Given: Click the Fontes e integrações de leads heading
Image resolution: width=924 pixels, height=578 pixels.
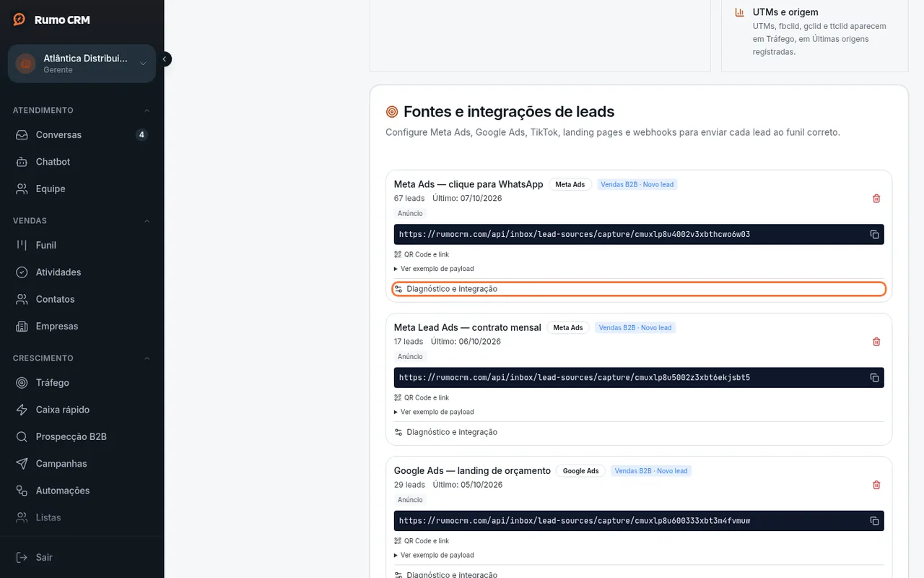Looking at the screenshot, I should [x=509, y=112].
